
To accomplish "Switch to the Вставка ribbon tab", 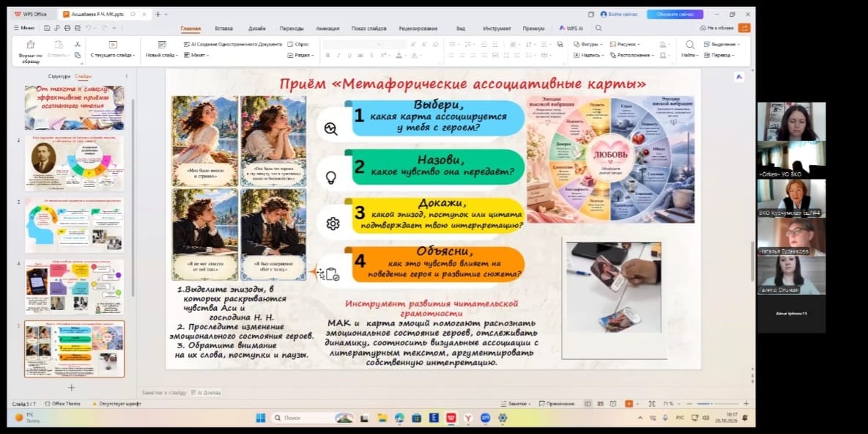I will coord(223,29).
